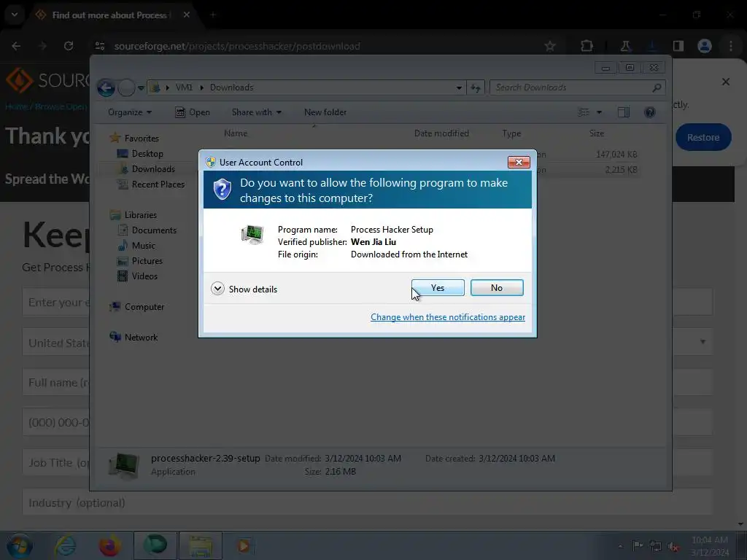Sort by Type column header

(511, 133)
